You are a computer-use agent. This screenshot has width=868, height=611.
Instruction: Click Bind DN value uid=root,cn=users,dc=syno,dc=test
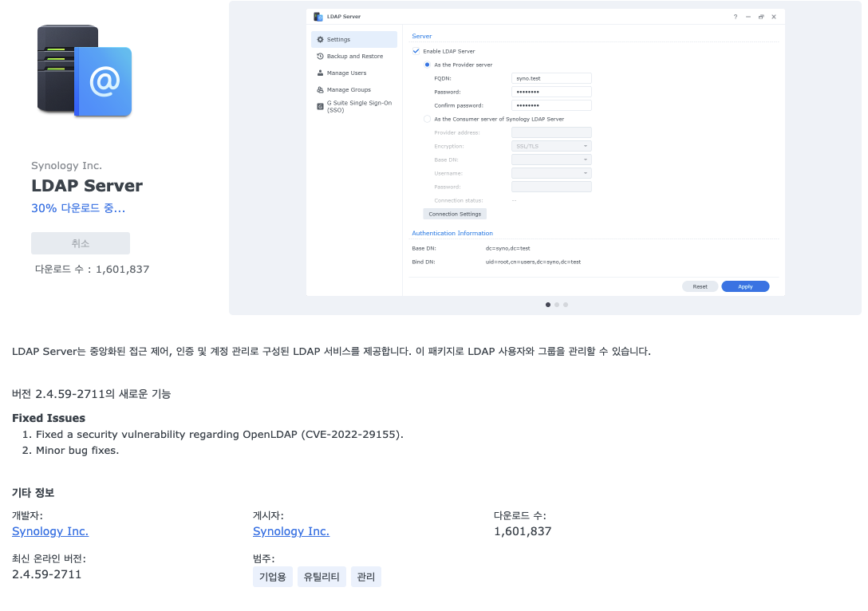(533, 262)
